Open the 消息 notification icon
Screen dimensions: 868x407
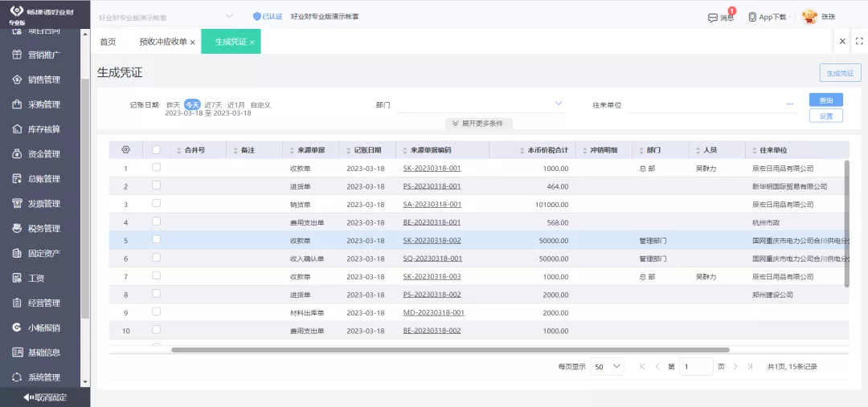[x=712, y=17]
